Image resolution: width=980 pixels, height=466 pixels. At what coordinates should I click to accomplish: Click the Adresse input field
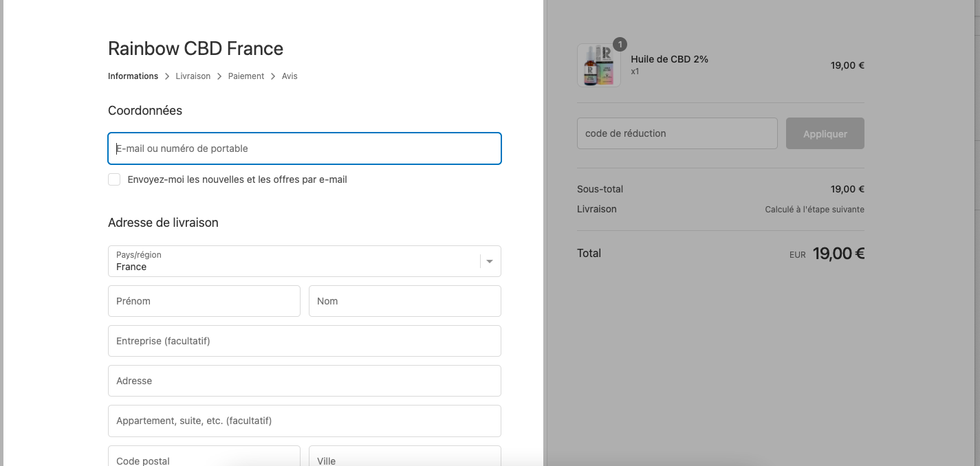[x=305, y=381]
